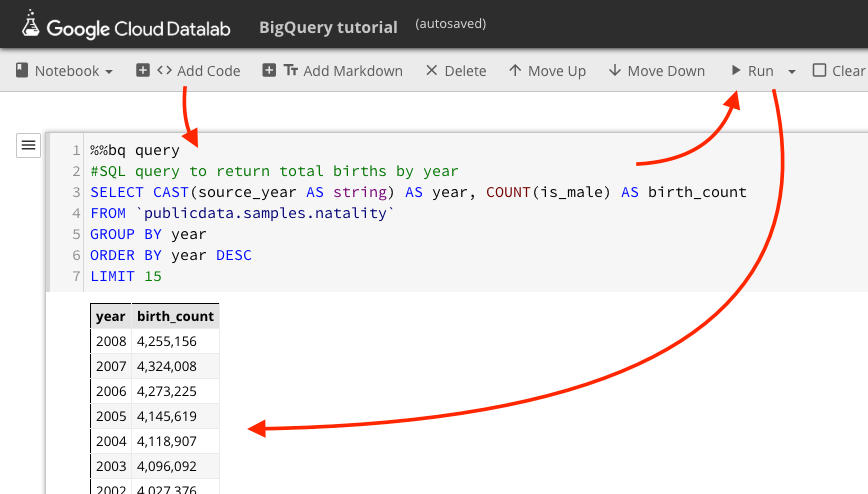Image resolution: width=868 pixels, height=494 pixels.
Task: Click the birth_count column header
Action: tap(175, 316)
